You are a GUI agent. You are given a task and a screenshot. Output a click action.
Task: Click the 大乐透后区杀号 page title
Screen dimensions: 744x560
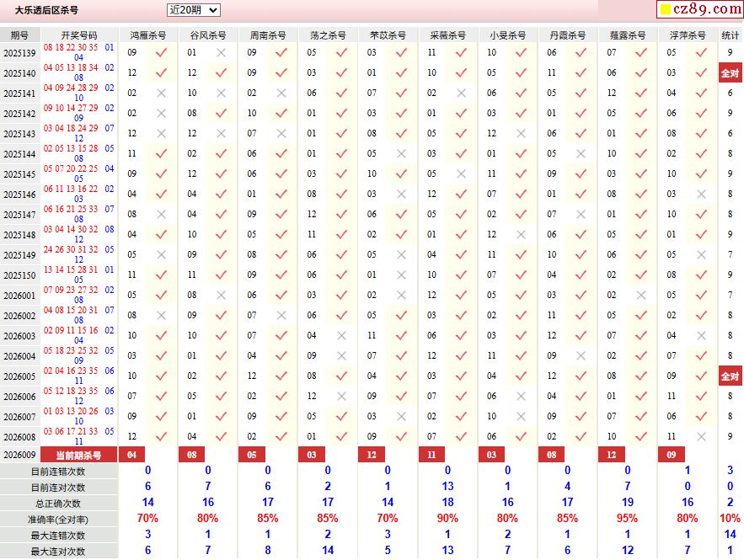(46, 10)
